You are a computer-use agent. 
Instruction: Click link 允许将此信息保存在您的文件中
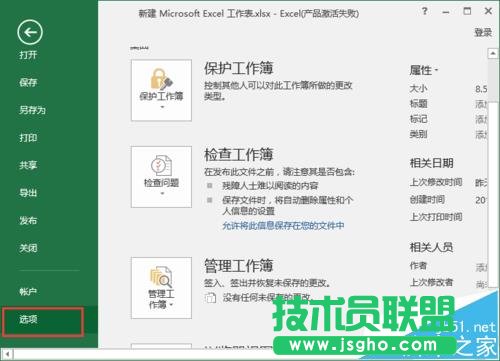pyautogui.click(x=283, y=226)
